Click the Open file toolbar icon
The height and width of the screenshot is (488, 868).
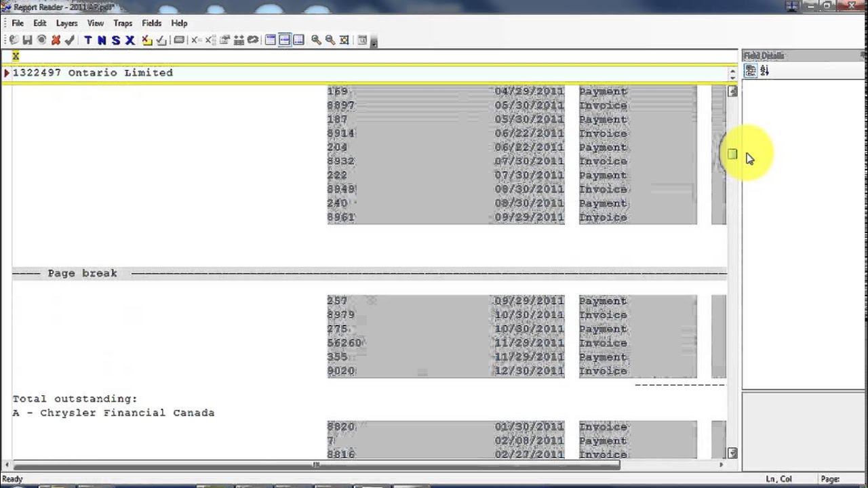click(14, 40)
